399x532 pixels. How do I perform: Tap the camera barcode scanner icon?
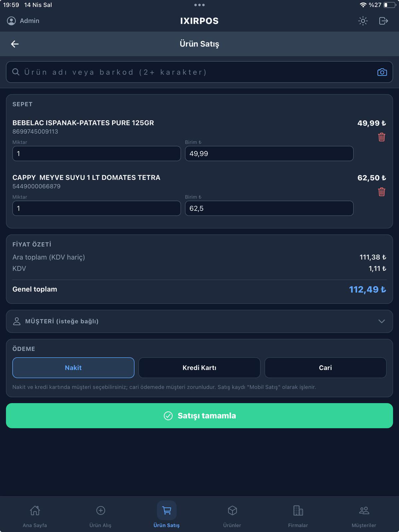382,72
